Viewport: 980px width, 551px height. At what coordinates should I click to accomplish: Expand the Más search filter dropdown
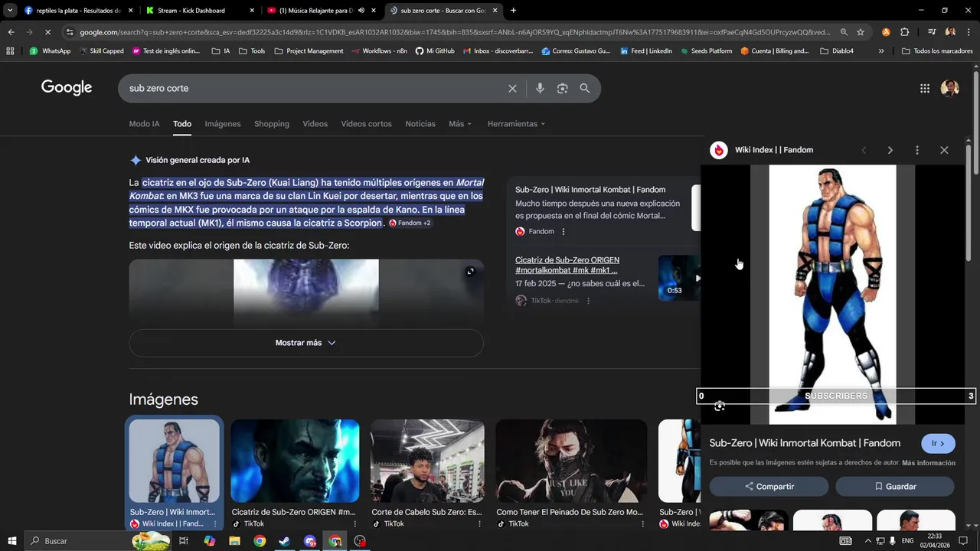coord(460,124)
